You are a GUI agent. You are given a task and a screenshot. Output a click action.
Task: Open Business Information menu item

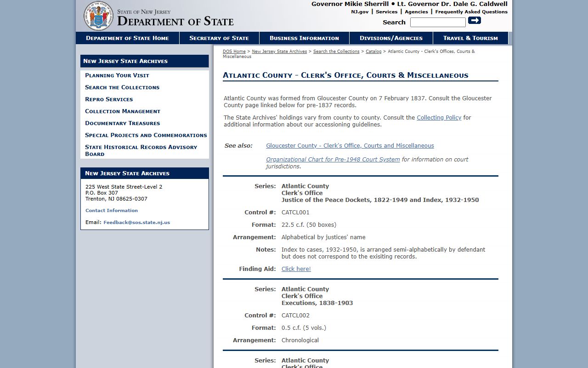pyautogui.click(x=304, y=38)
